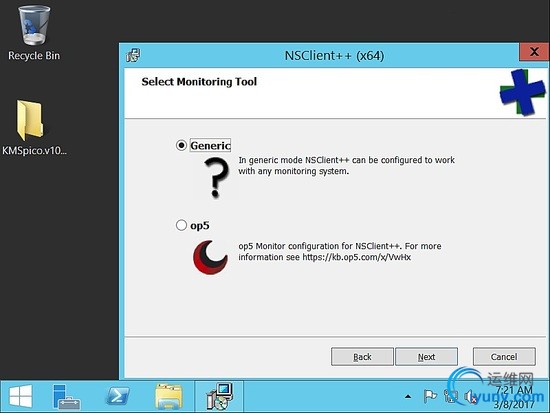550x413 pixels.
Task: Close the NSClient++ (x64) window
Action: pos(534,52)
